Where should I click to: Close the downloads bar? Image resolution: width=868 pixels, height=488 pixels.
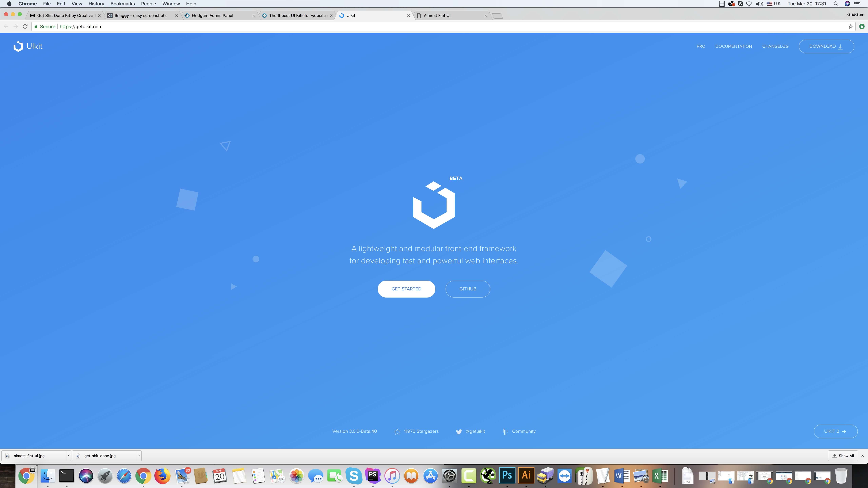[x=862, y=456]
